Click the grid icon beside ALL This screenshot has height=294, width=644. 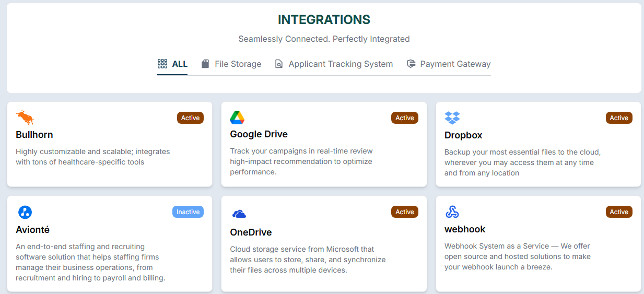tap(162, 64)
